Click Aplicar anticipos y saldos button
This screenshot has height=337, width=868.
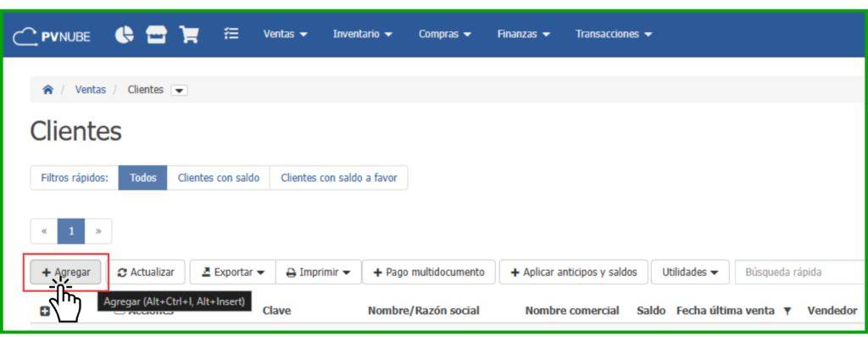coord(574,273)
